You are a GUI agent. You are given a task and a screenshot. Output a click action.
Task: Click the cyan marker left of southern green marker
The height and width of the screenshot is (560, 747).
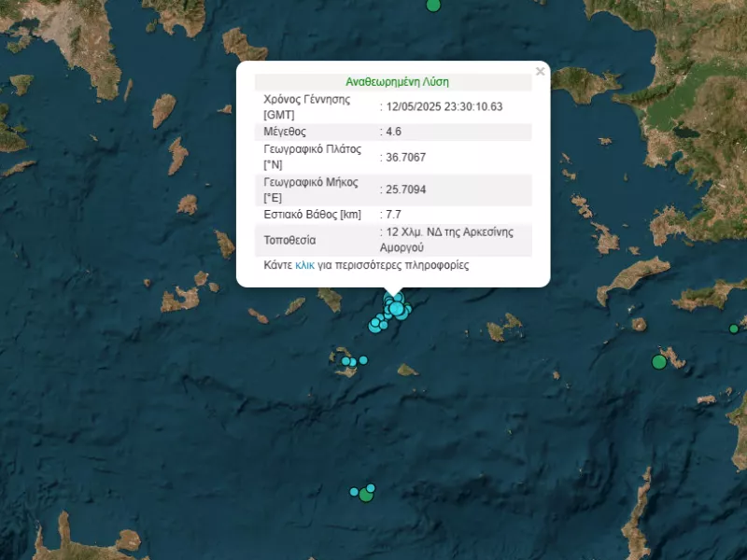point(354,492)
